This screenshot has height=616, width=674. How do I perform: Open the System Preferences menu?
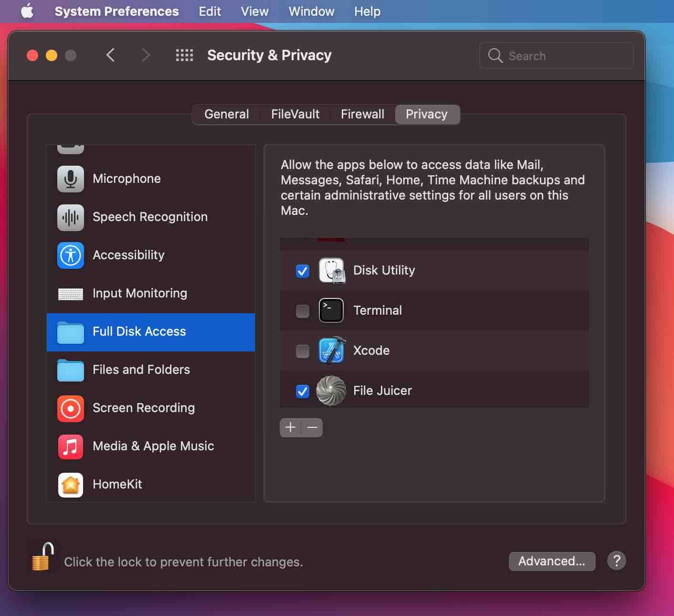tap(117, 11)
